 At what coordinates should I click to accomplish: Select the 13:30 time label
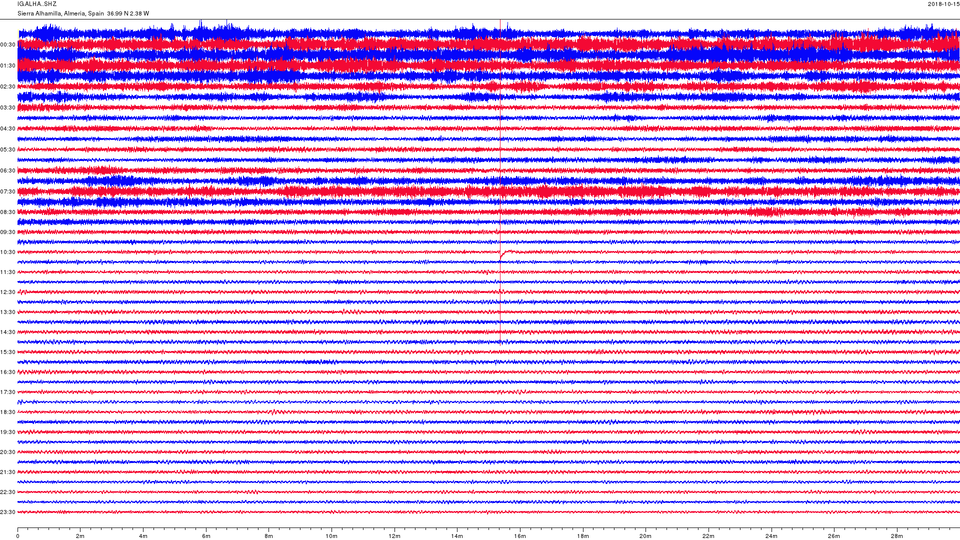(8, 312)
